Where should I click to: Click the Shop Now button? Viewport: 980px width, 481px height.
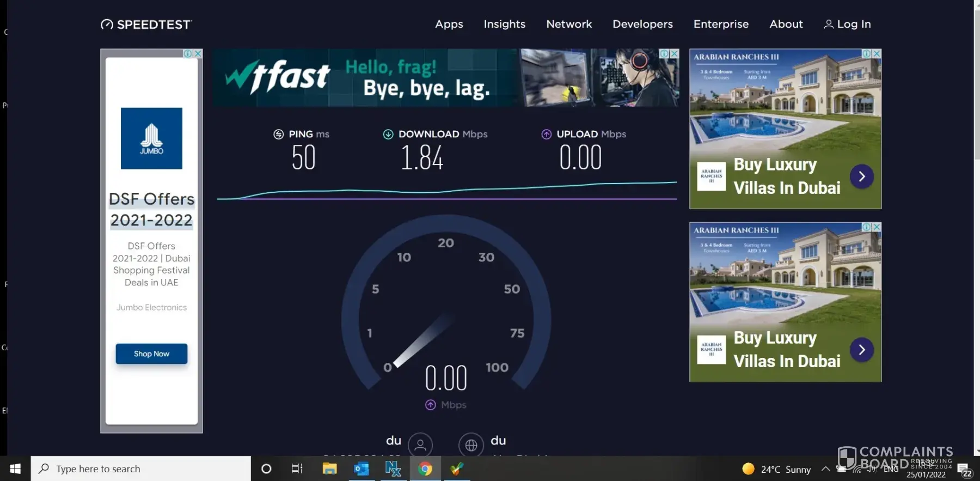pos(151,354)
